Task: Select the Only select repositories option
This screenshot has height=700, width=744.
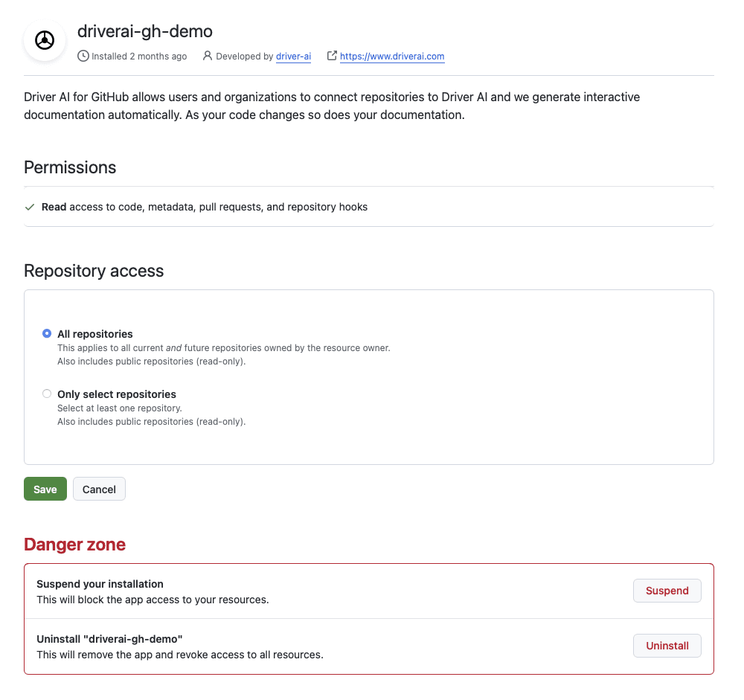Action: [46, 394]
